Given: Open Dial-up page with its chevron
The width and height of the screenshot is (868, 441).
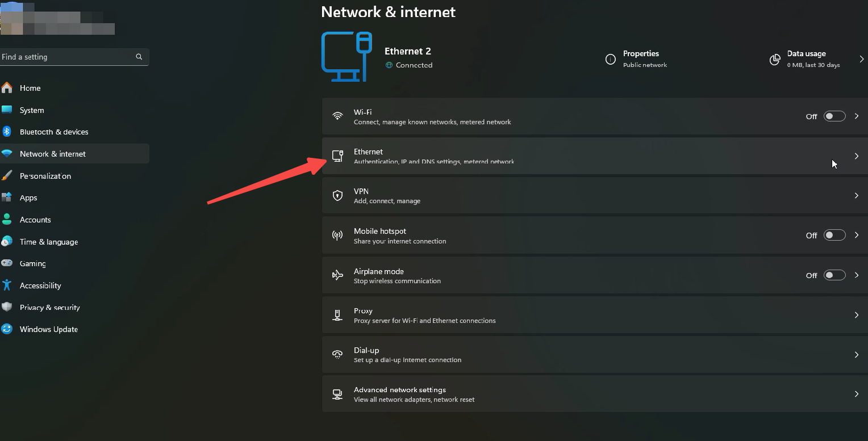Looking at the screenshot, I should tap(857, 355).
